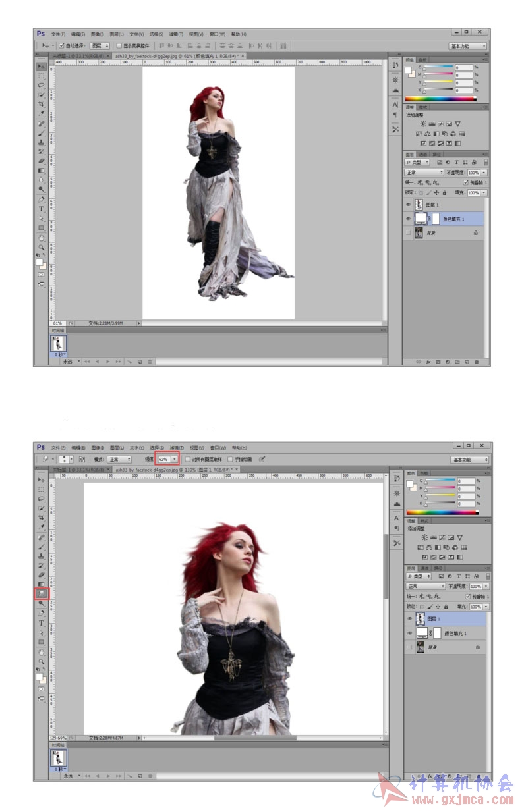Viewport: 524px width, 812px height.
Task: In the 61% zoom window, open auto-select 图层 dropdown
Action: [100, 46]
